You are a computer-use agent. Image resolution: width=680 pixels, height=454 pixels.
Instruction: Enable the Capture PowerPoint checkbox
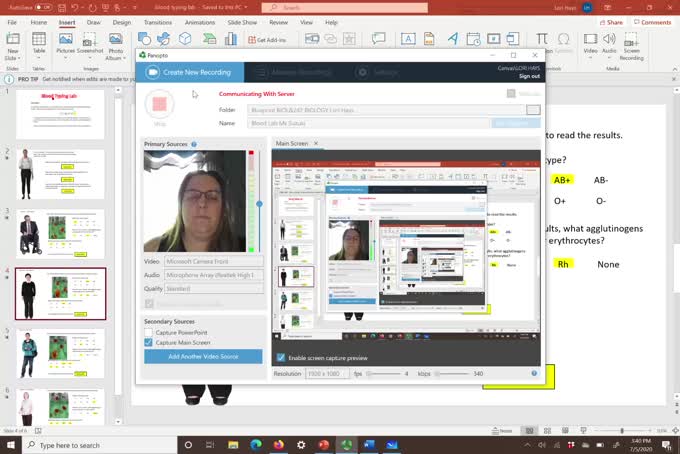click(x=149, y=331)
